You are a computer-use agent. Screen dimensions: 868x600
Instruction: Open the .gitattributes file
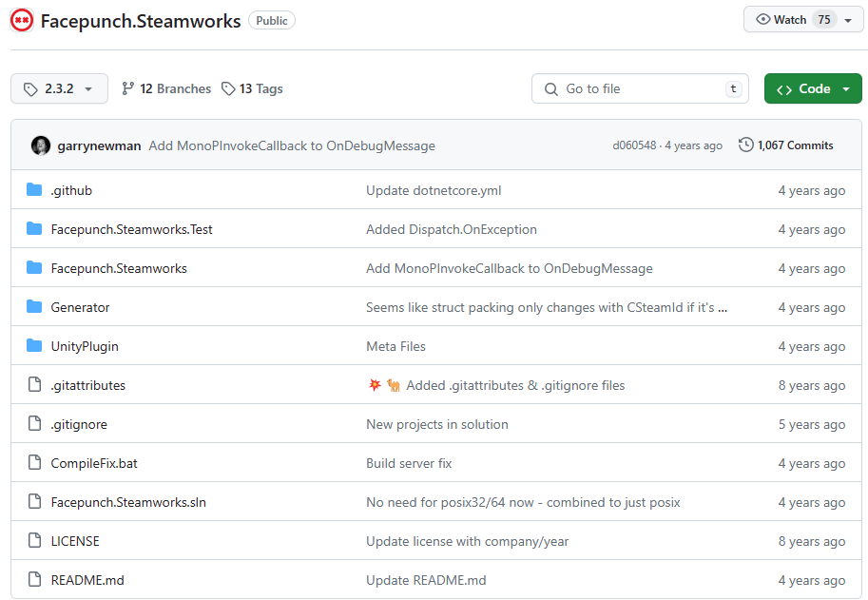coord(88,385)
